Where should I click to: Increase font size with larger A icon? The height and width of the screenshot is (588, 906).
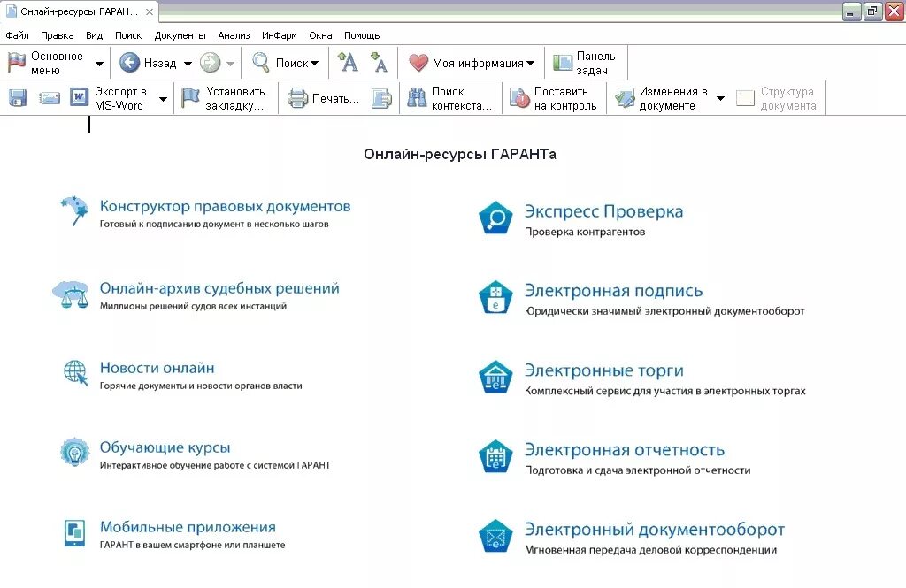pyautogui.click(x=348, y=62)
